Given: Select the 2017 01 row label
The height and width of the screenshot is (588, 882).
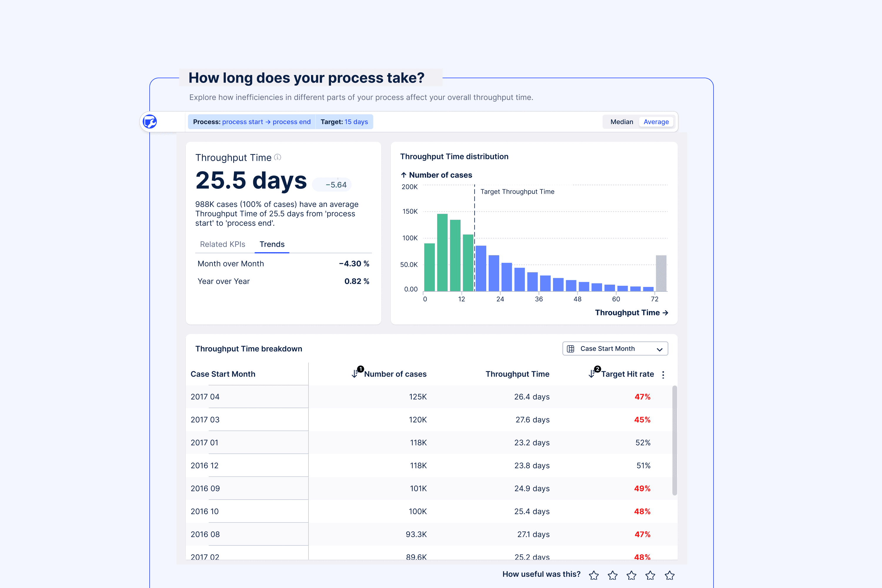Looking at the screenshot, I should pyautogui.click(x=204, y=442).
